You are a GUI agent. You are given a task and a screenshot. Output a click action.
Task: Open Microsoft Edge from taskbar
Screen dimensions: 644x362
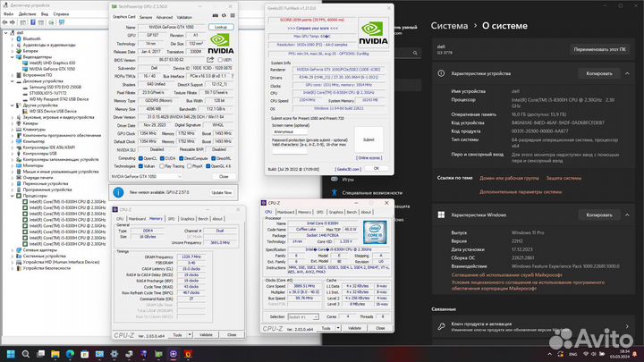[70, 354]
